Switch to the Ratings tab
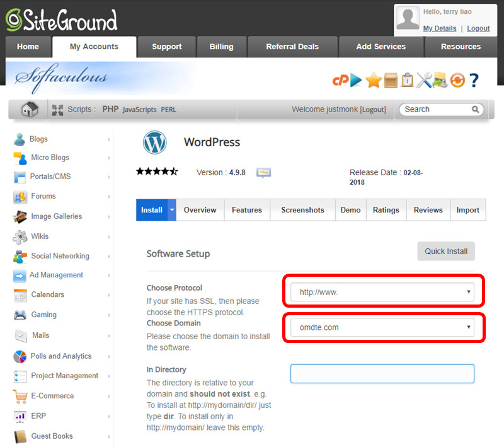This screenshot has width=504, height=447. tap(386, 210)
